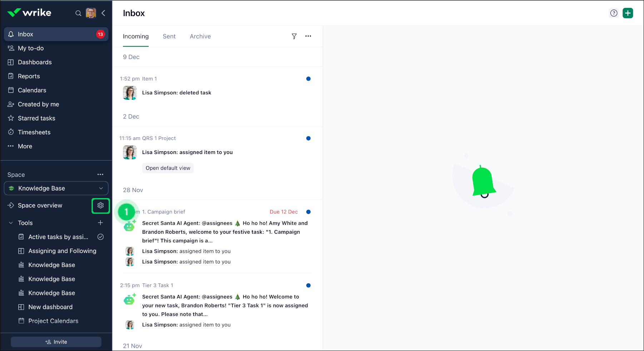Open the inbox filter funnel icon
This screenshot has width=644, height=351.
(x=294, y=36)
